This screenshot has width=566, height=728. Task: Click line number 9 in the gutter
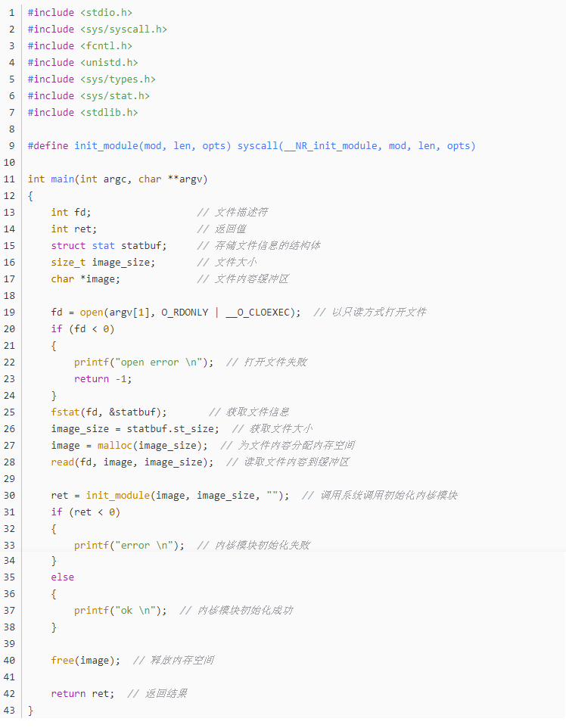[12, 146]
